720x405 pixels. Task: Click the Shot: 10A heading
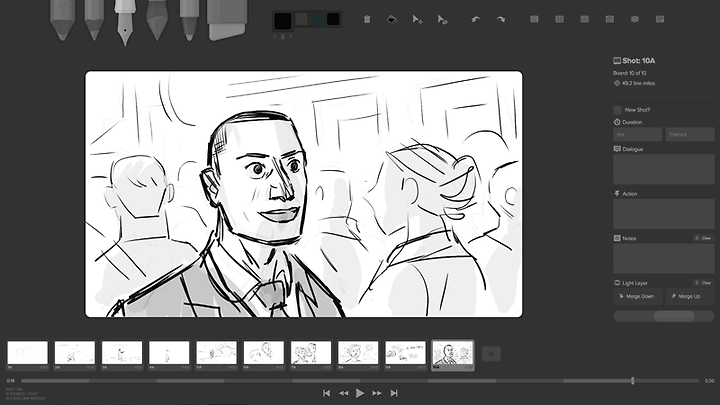pos(639,61)
